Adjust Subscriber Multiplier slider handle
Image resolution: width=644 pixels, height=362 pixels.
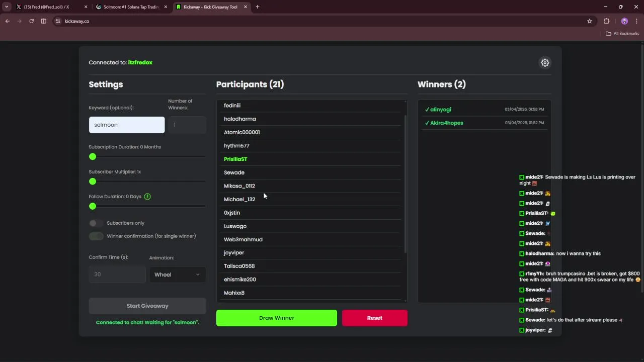click(x=93, y=182)
